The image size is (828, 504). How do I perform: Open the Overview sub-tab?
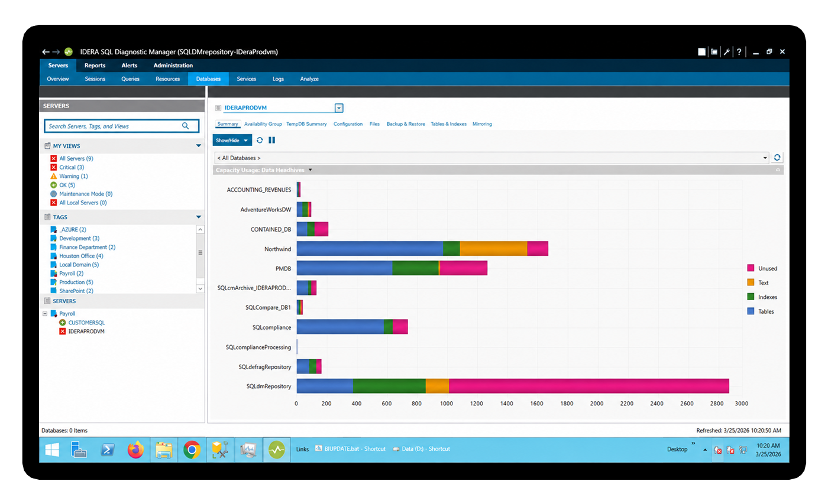58,79
